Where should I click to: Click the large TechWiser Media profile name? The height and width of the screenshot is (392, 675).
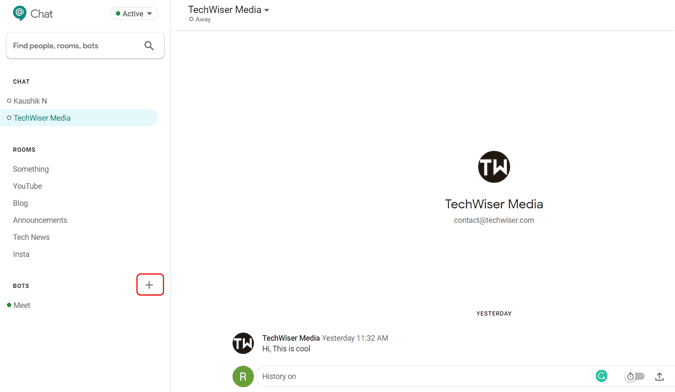(x=494, y=204)
